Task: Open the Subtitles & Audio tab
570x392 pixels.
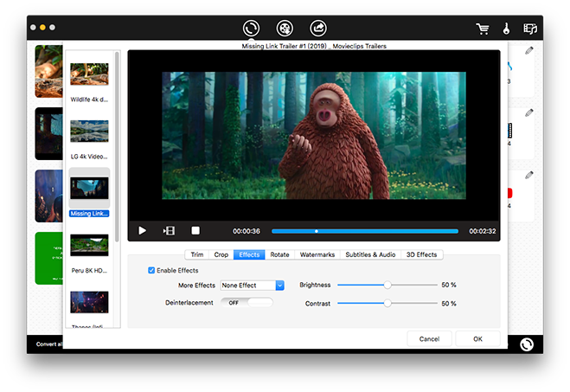Action: [x=370, y=254]
